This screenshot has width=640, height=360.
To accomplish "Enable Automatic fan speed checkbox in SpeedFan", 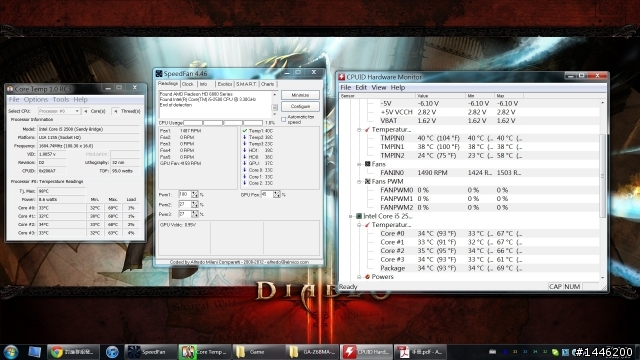I will 284,119.
